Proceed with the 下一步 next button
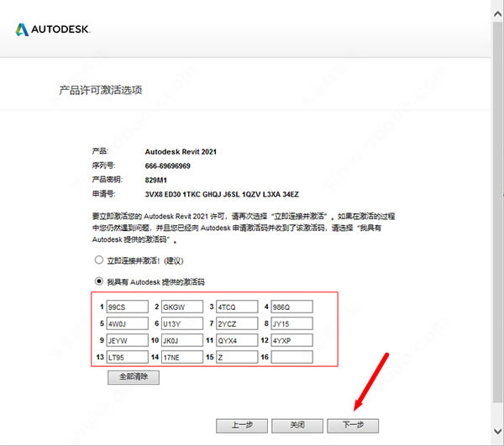Screen dimensions: 504x446 coord(353,426)
